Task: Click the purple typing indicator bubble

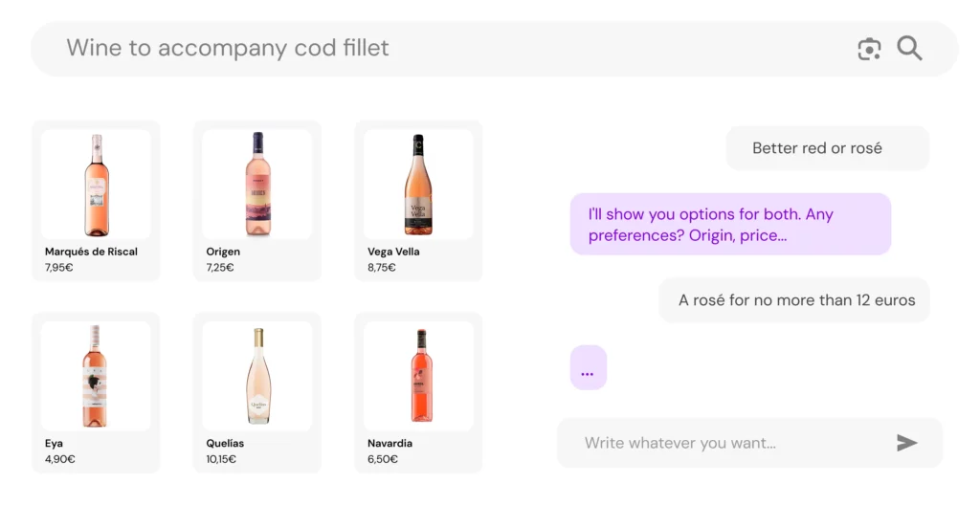Action: 588,367
